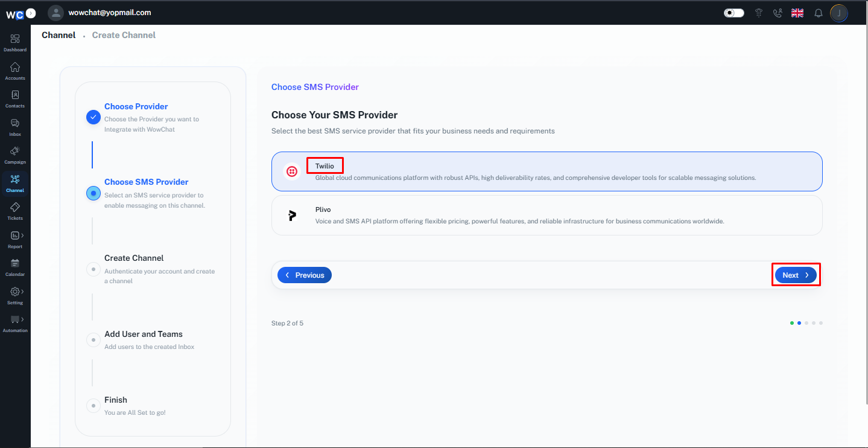
Task: Click the Choose SMS Provider step indicator
Action: tap(93, 193)
